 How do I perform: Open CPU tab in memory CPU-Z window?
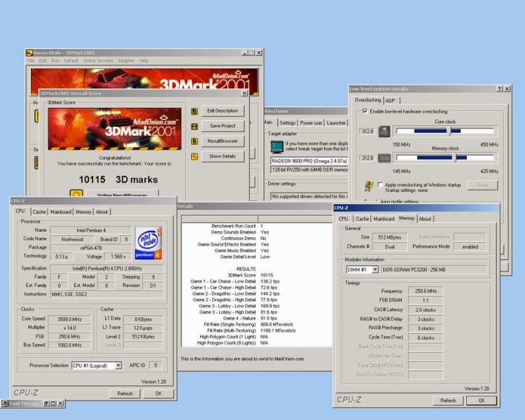click(343, 218)
